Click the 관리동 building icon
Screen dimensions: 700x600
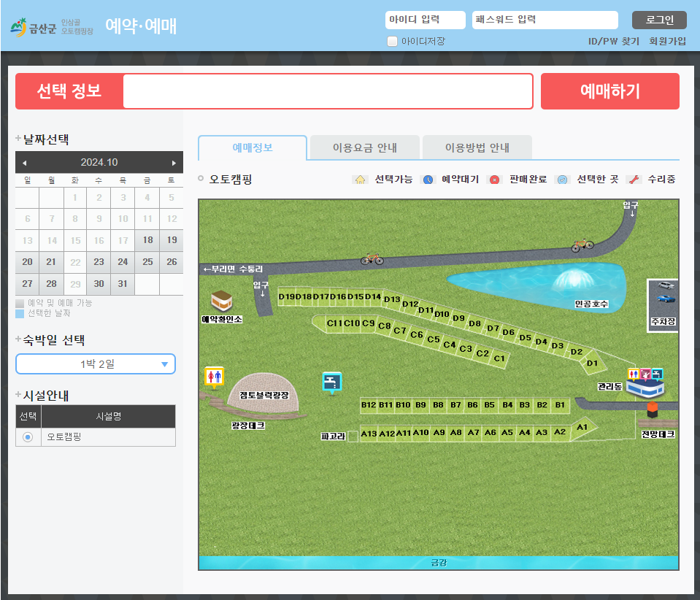click(x=645, y=388)
